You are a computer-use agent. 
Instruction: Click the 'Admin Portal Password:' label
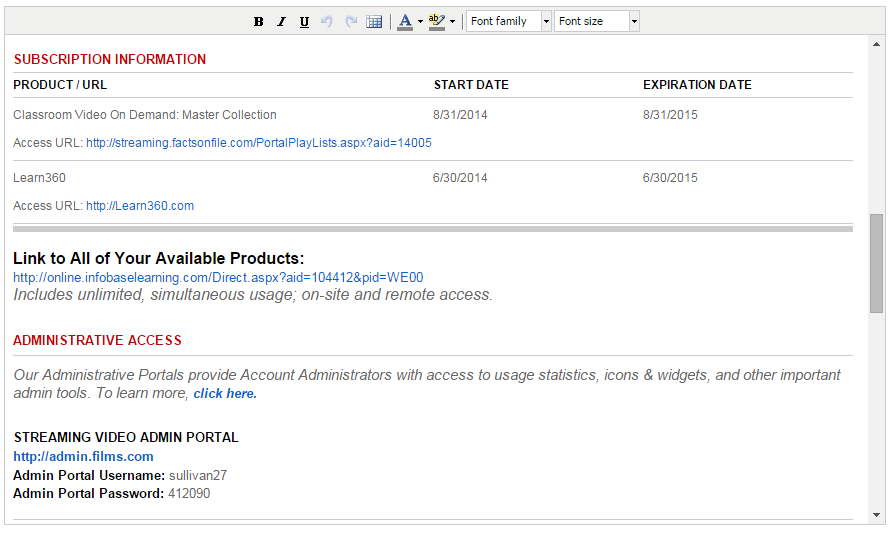[x=88, y=494]
